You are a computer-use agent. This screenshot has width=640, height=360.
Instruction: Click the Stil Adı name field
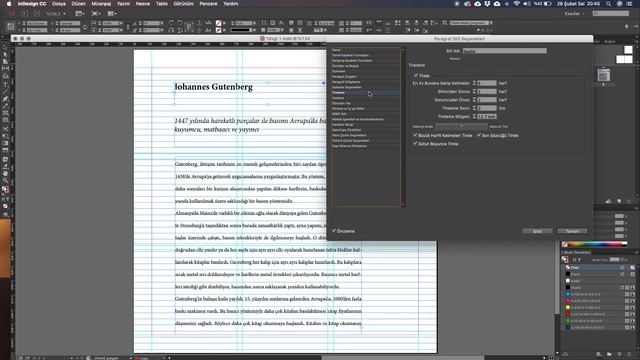click(504, 51)
